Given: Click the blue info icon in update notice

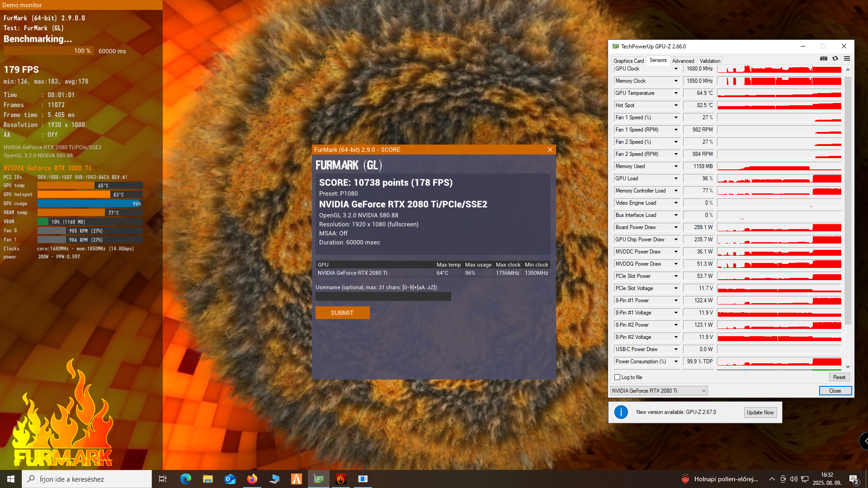Looking at the screenshot, I should click(621, 412).
